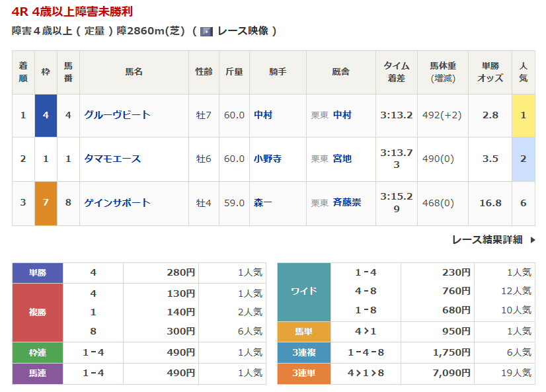Viewport: 546px width, 392px height.
Task: Select the 3連単 payout label
Action: click(x=303, y=373)
